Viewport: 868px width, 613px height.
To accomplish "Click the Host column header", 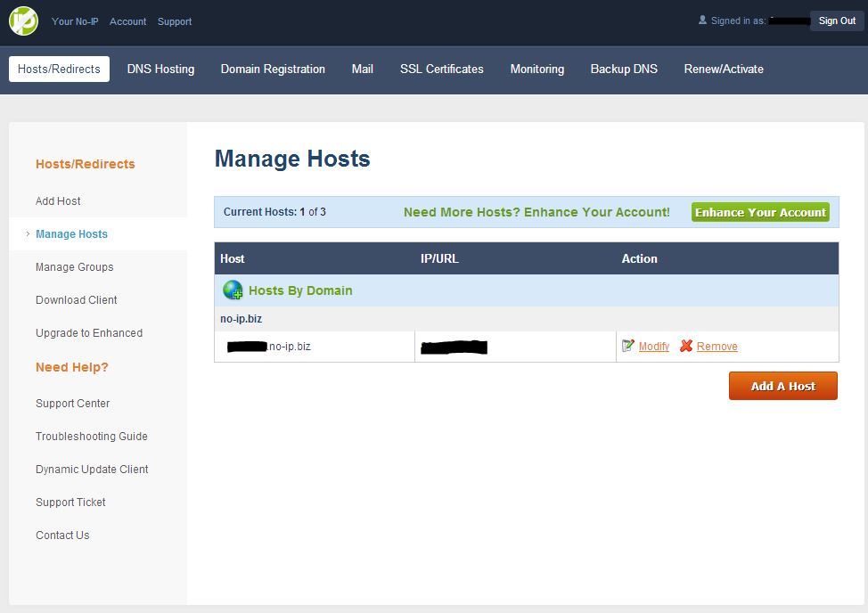I will tap(233, 258).
